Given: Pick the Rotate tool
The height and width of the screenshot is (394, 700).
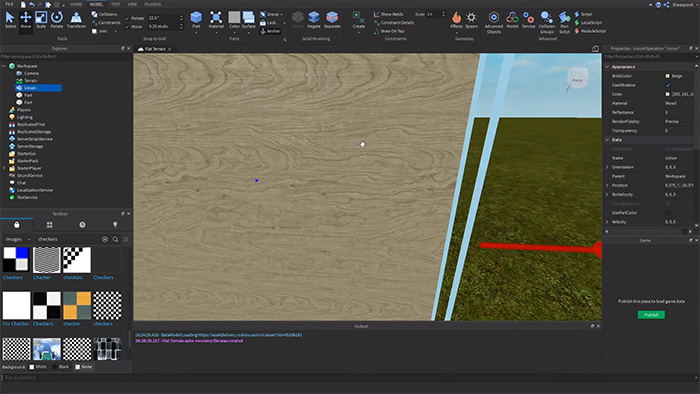Looking at the screenshot, I should coord(57,20).
